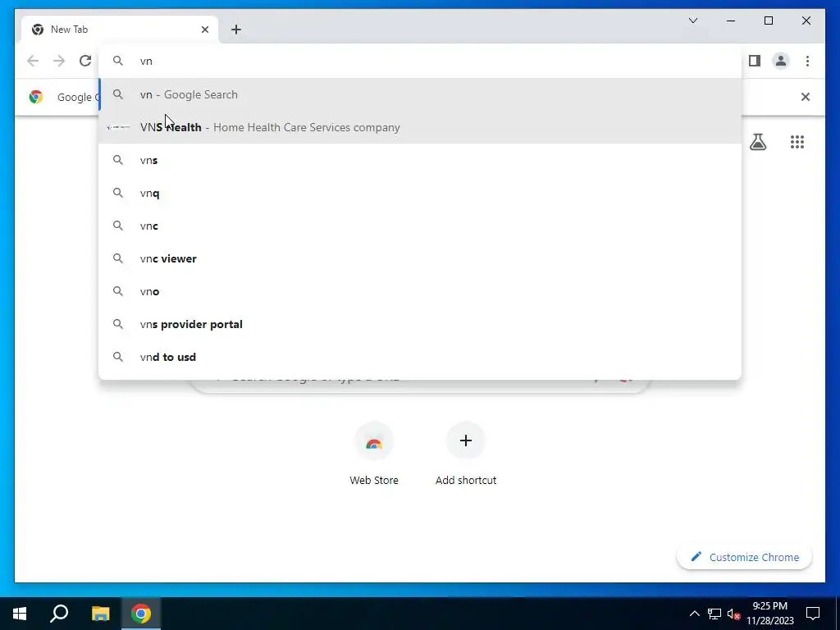Choose the 'vn - Google Search' suggestion

click(420, 94)
